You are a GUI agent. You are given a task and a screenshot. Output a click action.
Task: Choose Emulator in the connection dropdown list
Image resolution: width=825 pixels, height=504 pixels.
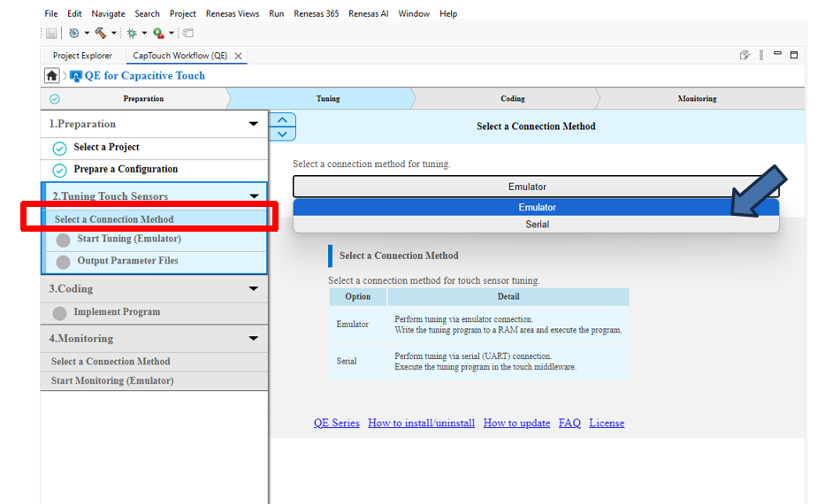click(x=536, y=208)
